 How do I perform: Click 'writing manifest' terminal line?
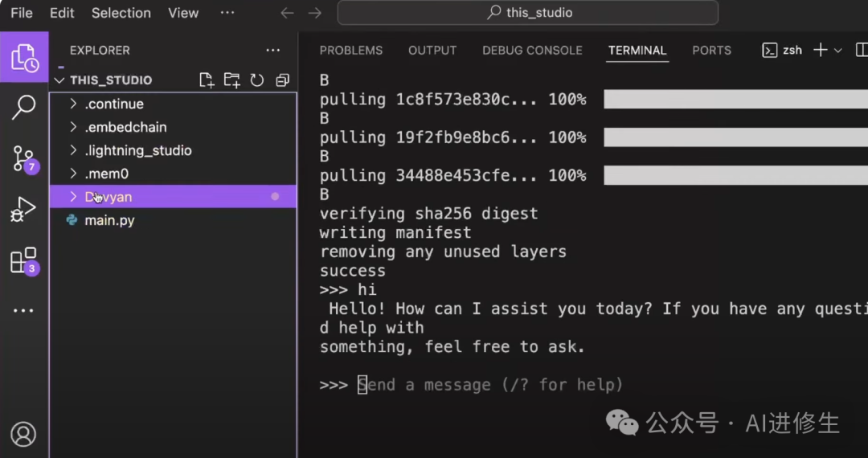[395, 232]
